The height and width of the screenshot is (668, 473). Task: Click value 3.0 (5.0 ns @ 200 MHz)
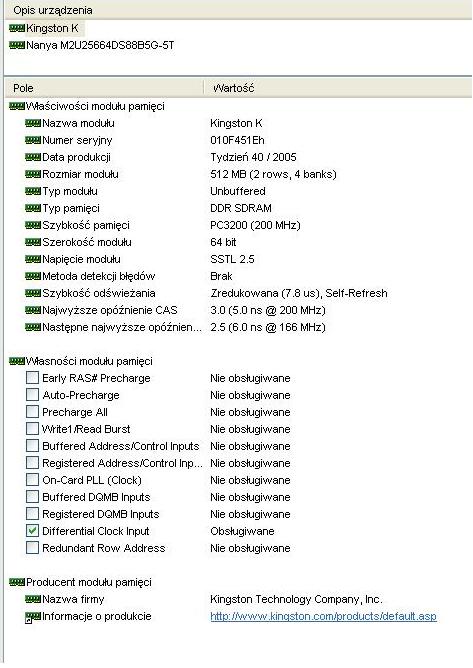click(x=268, y=310)
